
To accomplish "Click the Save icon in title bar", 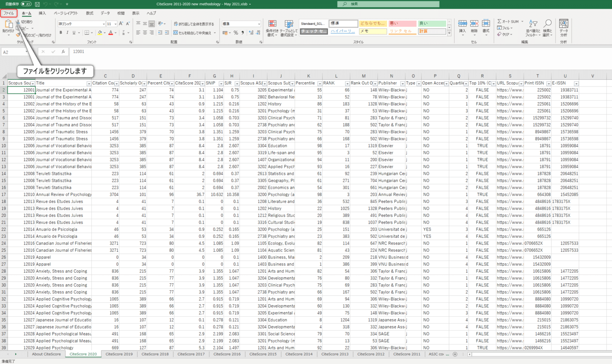I will click(37, 4).
